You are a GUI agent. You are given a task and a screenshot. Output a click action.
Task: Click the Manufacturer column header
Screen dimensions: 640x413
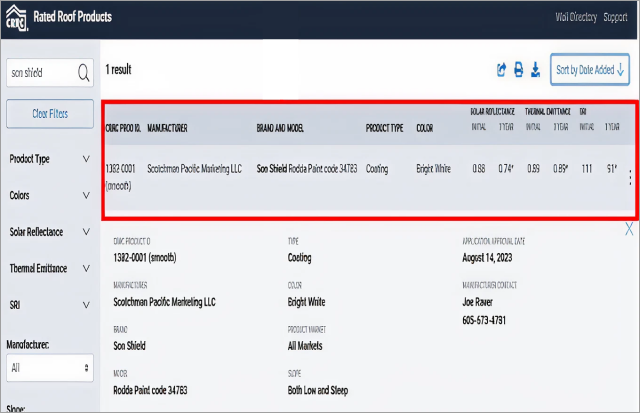167,128
